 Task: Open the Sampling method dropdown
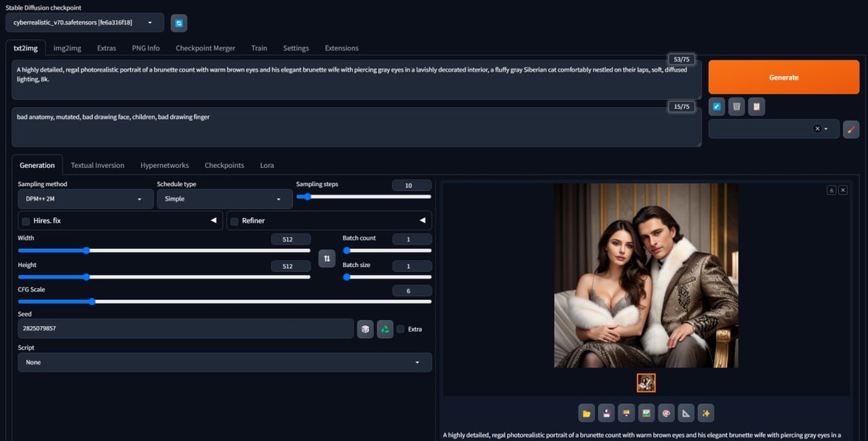pyautogui.click(x=85, y=198)
